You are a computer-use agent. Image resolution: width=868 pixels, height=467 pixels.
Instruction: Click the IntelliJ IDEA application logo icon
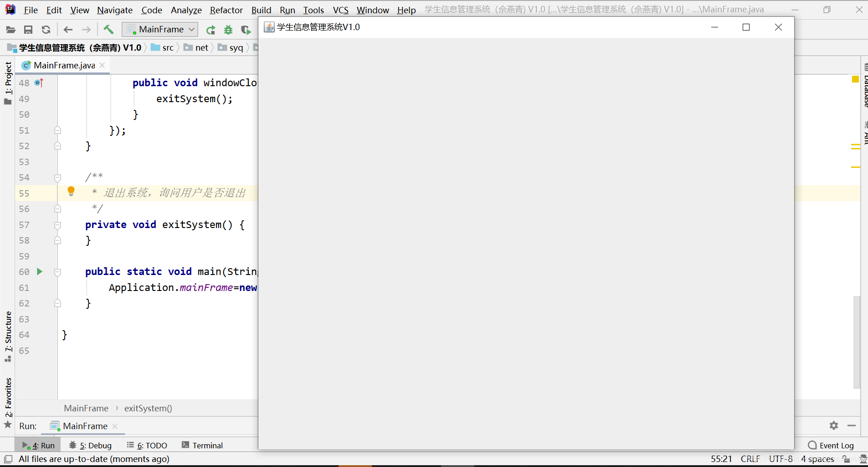(x=10, y=9)
